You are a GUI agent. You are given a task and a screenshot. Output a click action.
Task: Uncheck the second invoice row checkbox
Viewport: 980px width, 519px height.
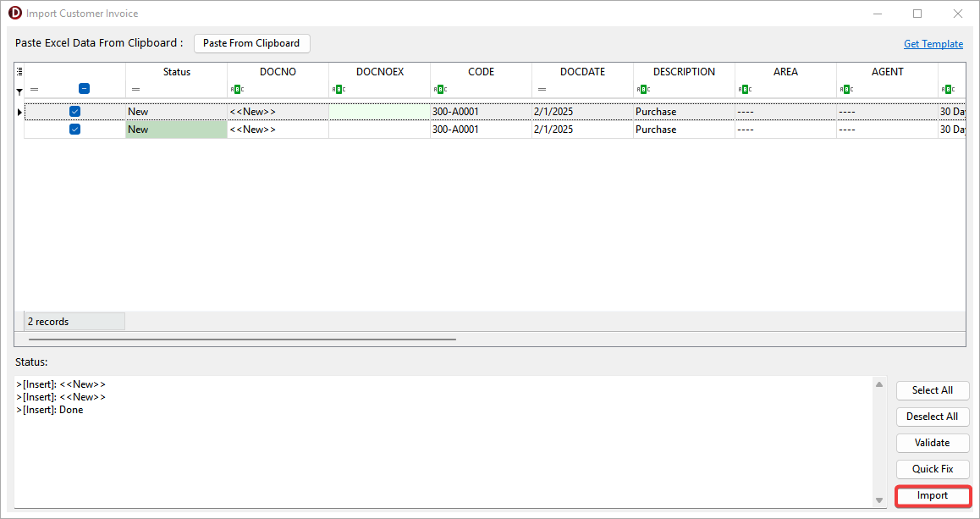[x=74, y=130]
